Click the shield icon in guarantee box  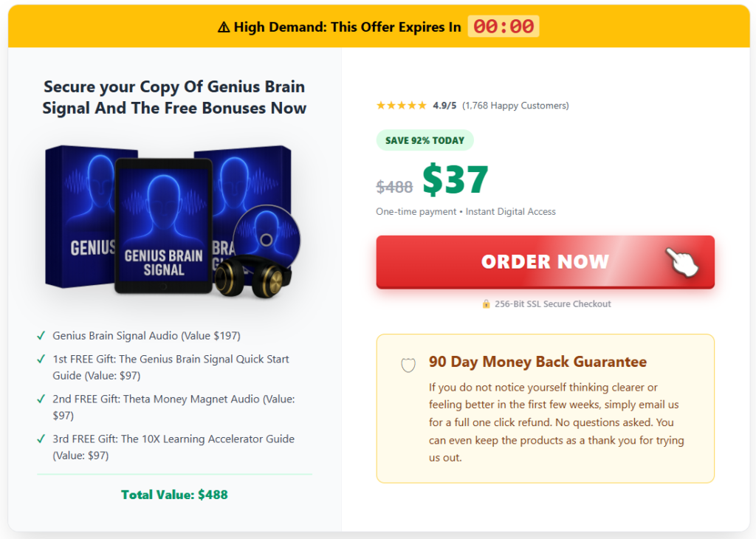coord(408,365)
